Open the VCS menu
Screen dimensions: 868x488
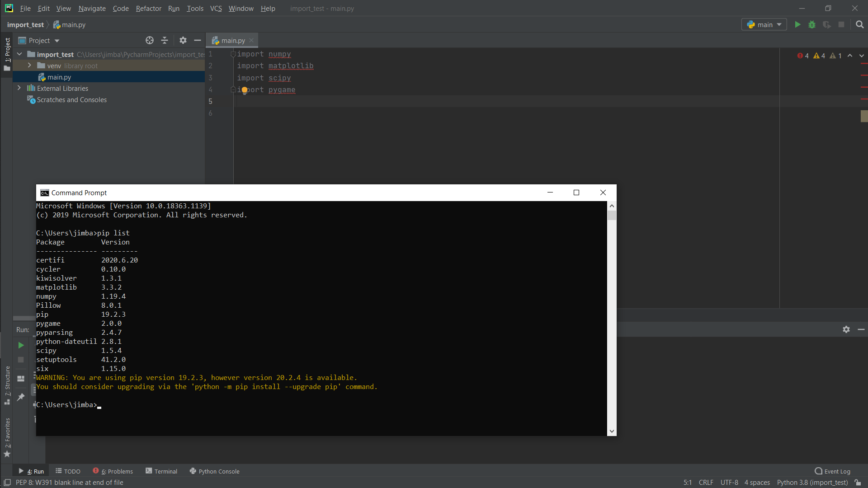coord(216,8)
